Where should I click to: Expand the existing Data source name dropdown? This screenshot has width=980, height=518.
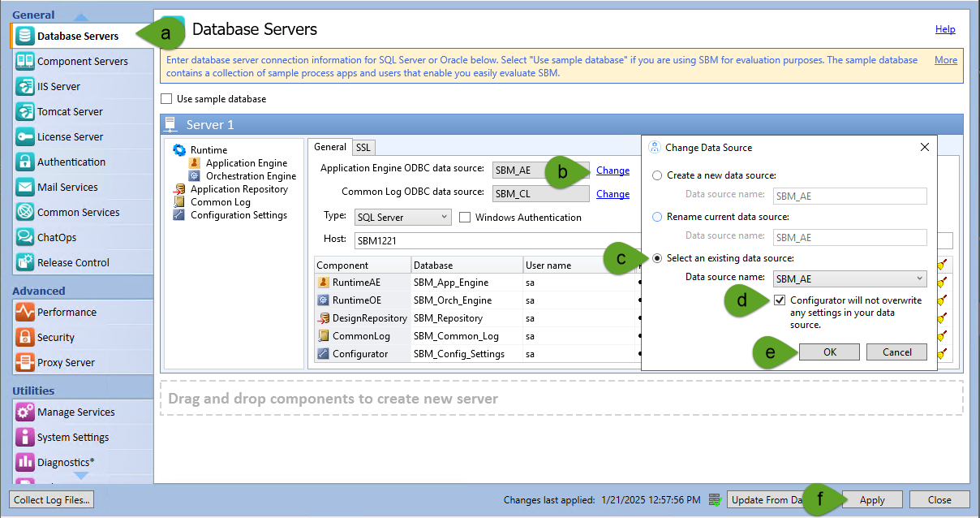pos(849,278)
